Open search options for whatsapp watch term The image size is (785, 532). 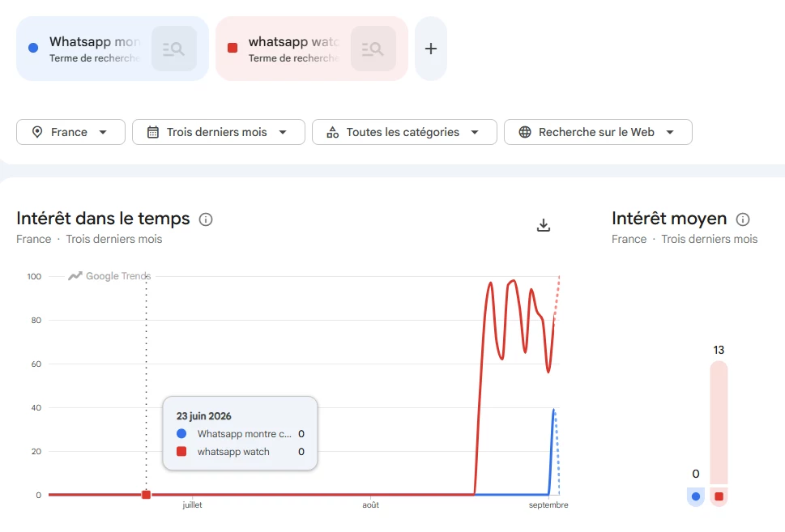click(373, 49)
